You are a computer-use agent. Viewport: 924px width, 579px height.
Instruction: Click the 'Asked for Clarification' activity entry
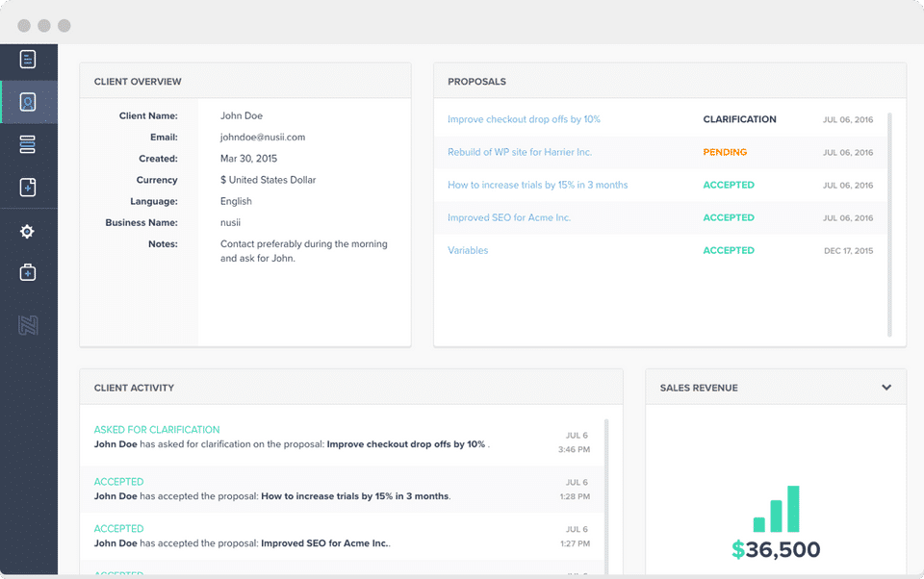click(x=157, y=430)
